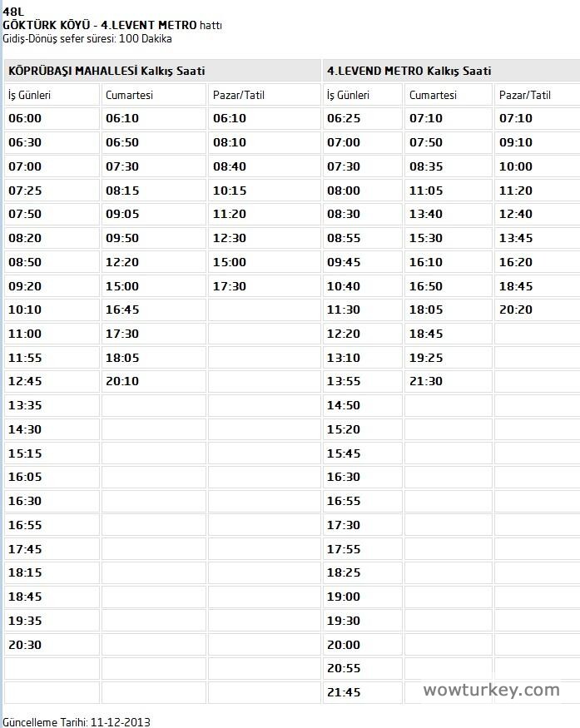Click the 08:35 departure time
This screenshot has width=580, height=728.
point(426,166)
